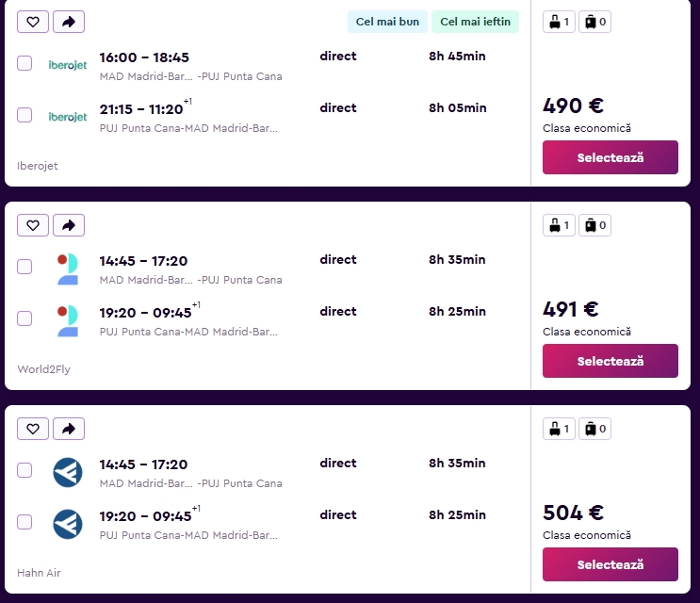The width and height of the screenshot is (700, 603).
Task: Favorite the Iberojet flight with heart icon
Action: 33,22
